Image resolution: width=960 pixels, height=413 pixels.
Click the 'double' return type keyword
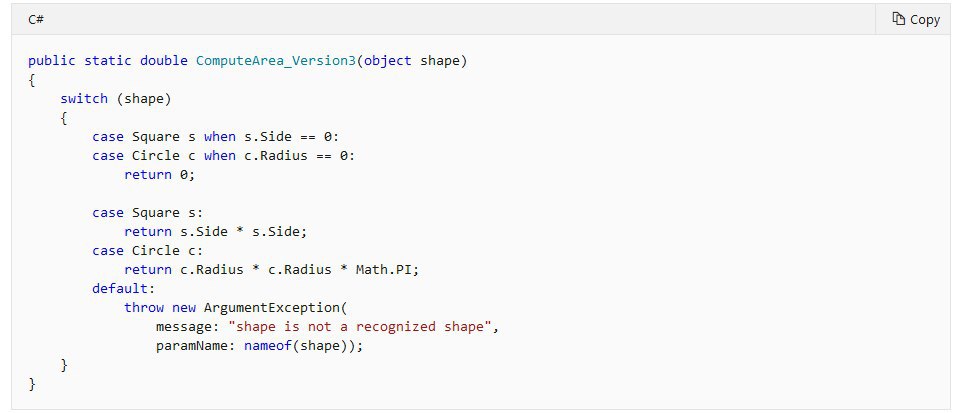[164, 61]
